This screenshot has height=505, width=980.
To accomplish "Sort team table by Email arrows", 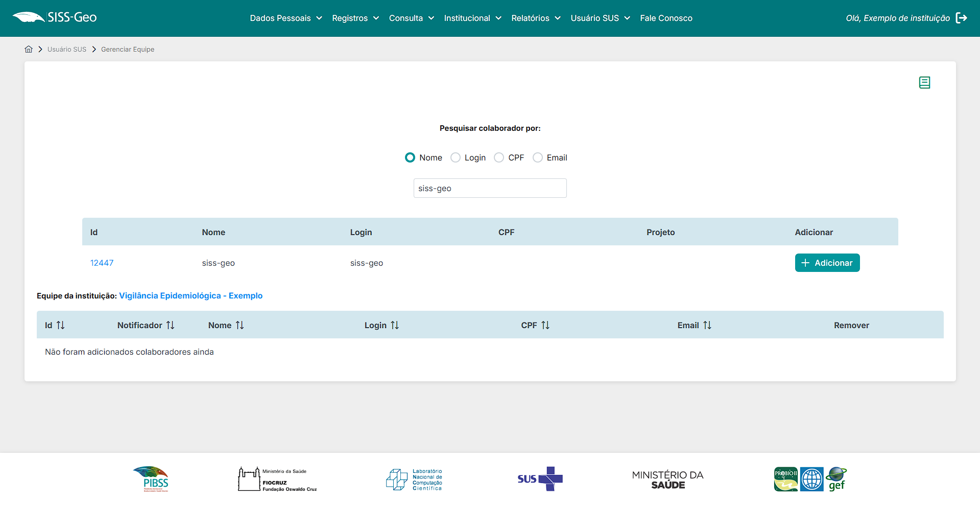I will (707, 325).
